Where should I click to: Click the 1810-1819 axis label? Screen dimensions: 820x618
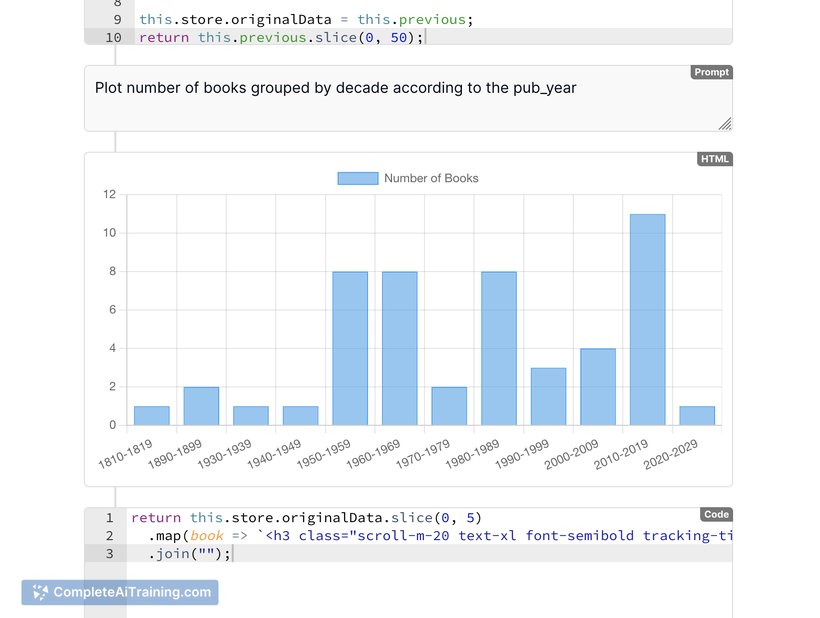pyautogui.click(x=125, y=454)
